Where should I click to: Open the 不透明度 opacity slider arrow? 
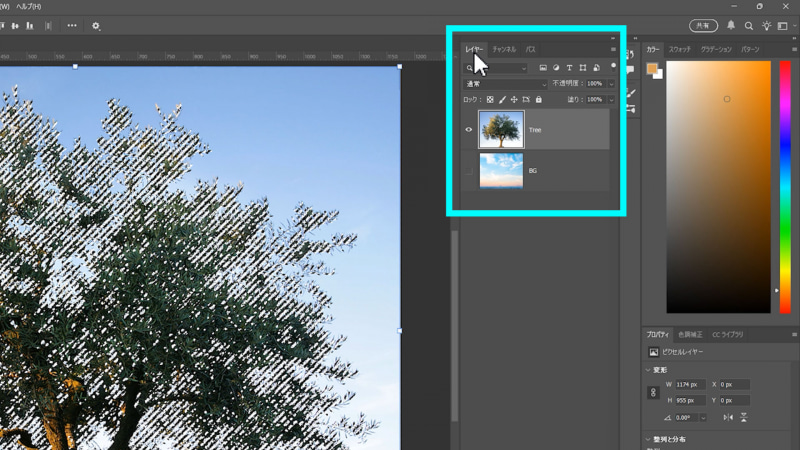(611, 84)
